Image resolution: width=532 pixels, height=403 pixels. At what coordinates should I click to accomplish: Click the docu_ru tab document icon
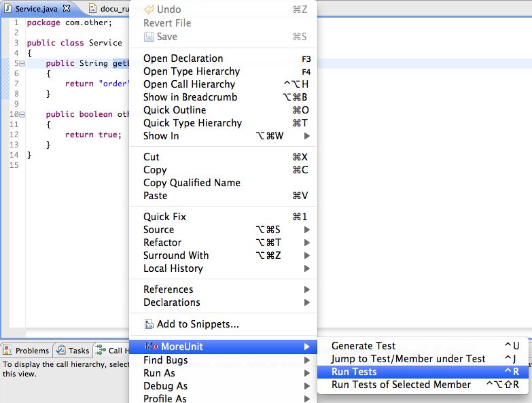pyautogui.click(x=92, y=8)
